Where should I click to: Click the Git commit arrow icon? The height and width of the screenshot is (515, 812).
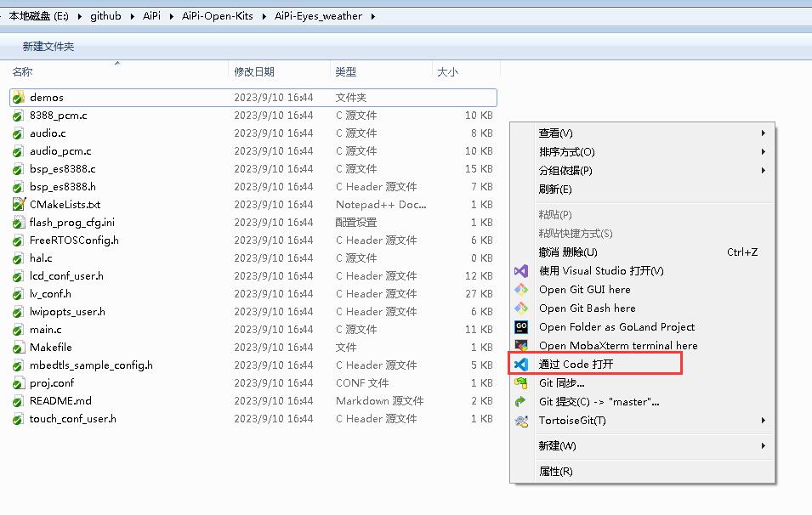(521, 402)
